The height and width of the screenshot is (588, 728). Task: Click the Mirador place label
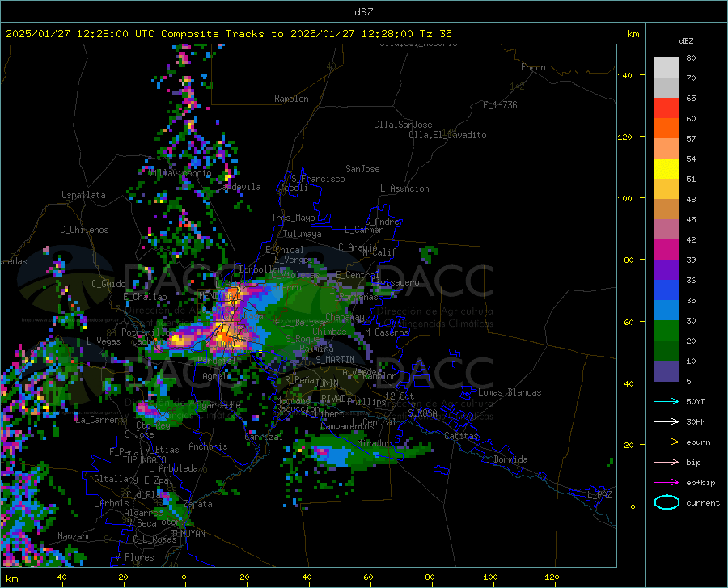coord(375,443)
